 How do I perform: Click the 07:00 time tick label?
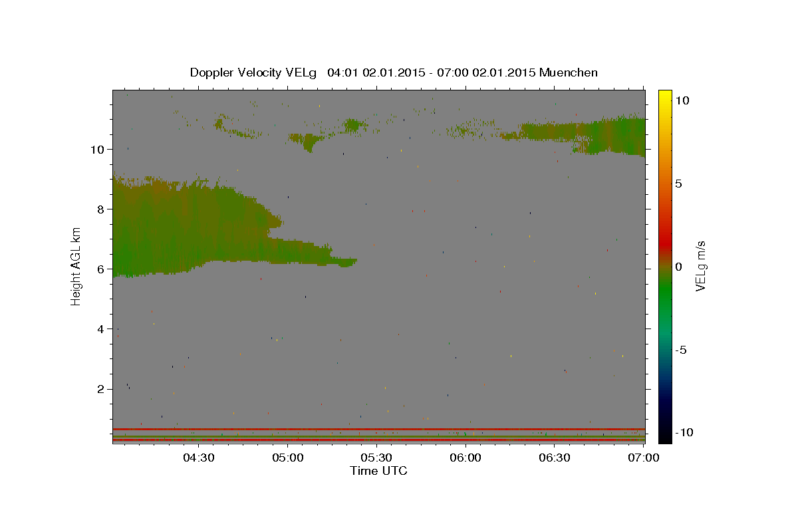click(644, 458)
